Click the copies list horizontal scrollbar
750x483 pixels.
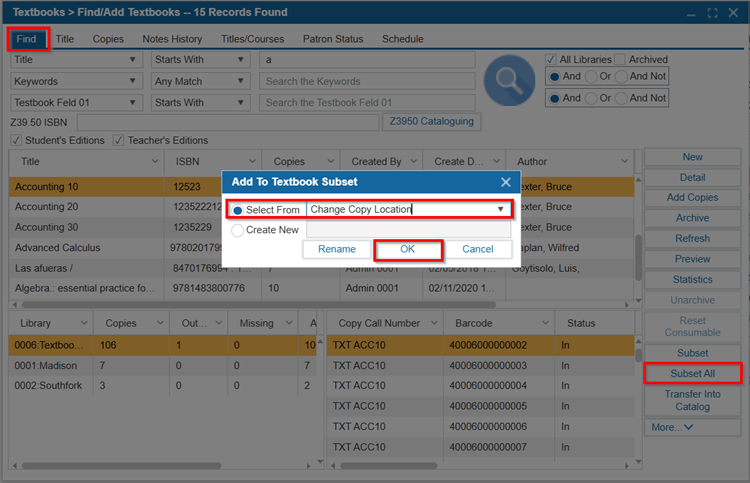coord(388,465)
